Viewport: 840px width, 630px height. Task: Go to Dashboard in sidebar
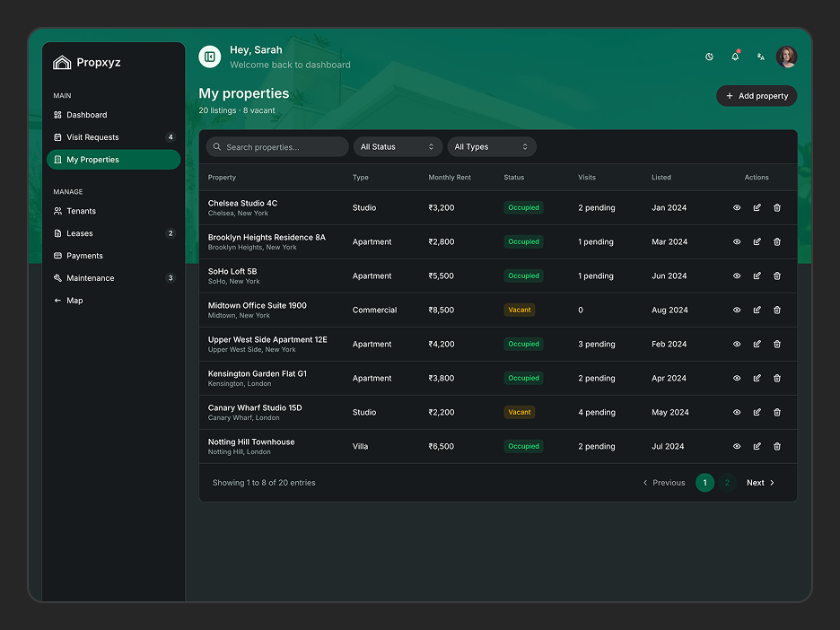pos(113,115)
